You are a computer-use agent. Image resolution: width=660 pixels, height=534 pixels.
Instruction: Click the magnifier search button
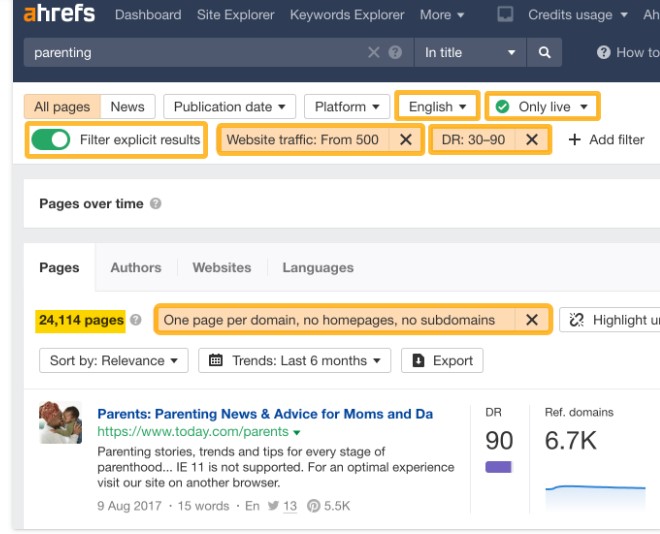click(544, 53)
